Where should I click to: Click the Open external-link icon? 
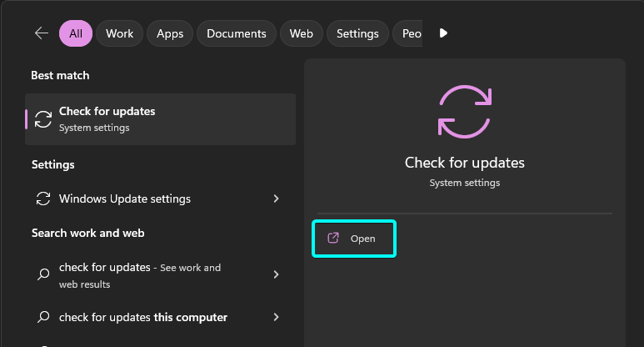(x=333, y=238)
